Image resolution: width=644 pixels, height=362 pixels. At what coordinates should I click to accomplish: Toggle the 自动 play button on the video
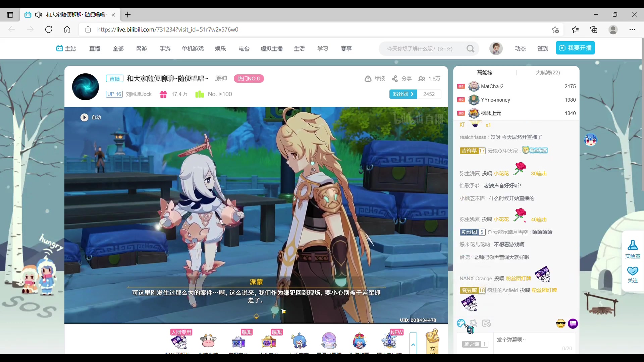tap(84, 117)
